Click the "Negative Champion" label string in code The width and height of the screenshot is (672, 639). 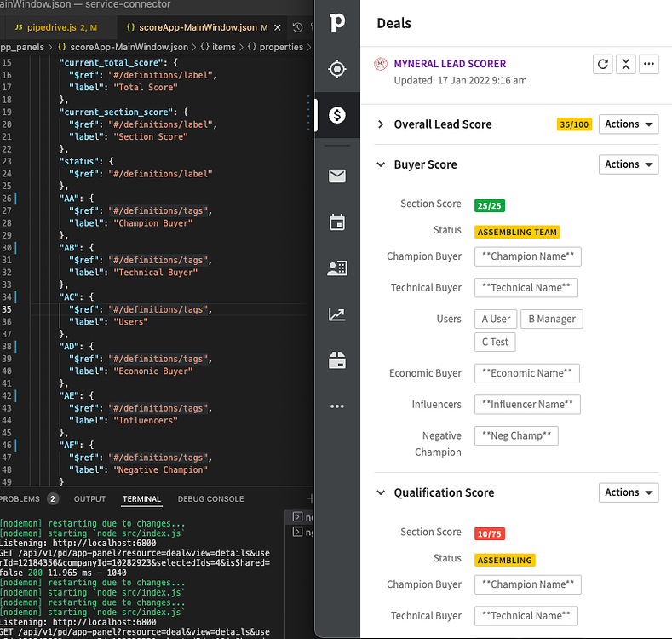161,470
